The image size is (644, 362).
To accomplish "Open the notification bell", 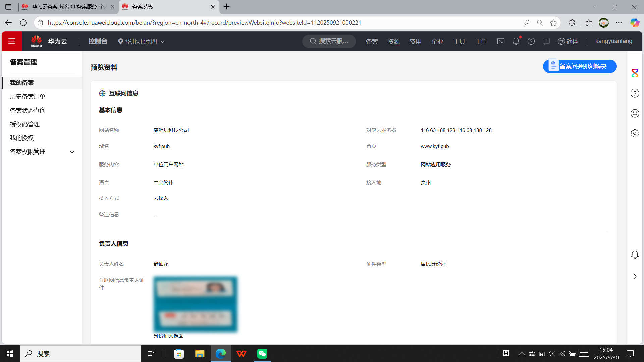I will pos(516,41).
